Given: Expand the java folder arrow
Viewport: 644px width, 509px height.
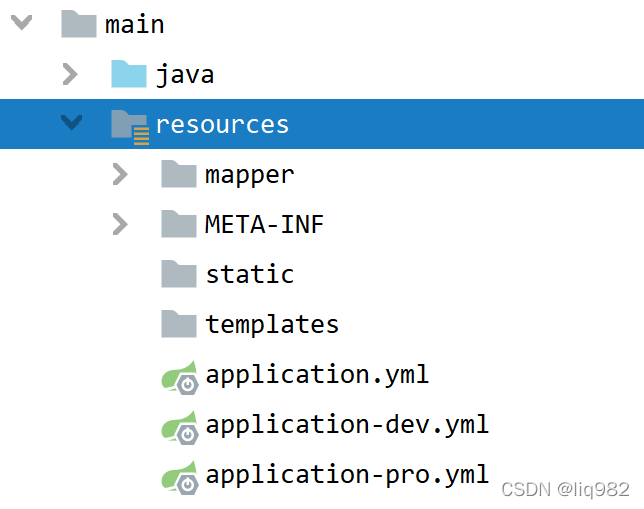Looking at the screenshot, I should (x=70, y=74).
